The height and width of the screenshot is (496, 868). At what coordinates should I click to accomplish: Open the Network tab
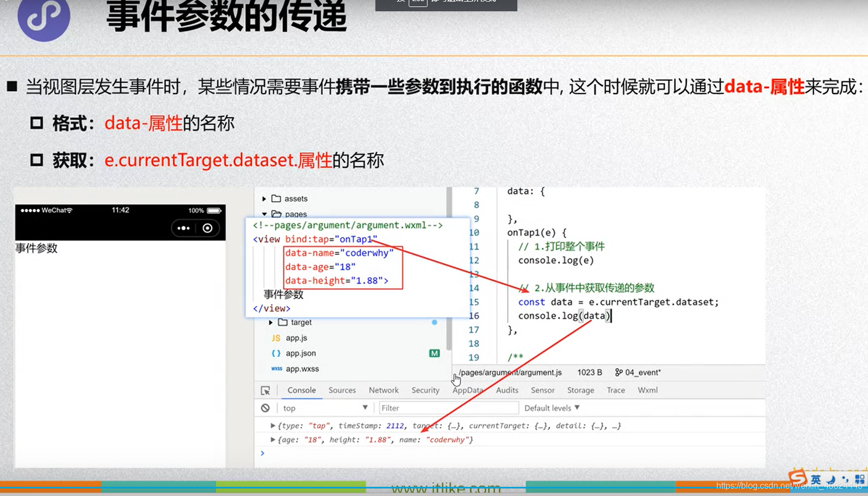383,390
